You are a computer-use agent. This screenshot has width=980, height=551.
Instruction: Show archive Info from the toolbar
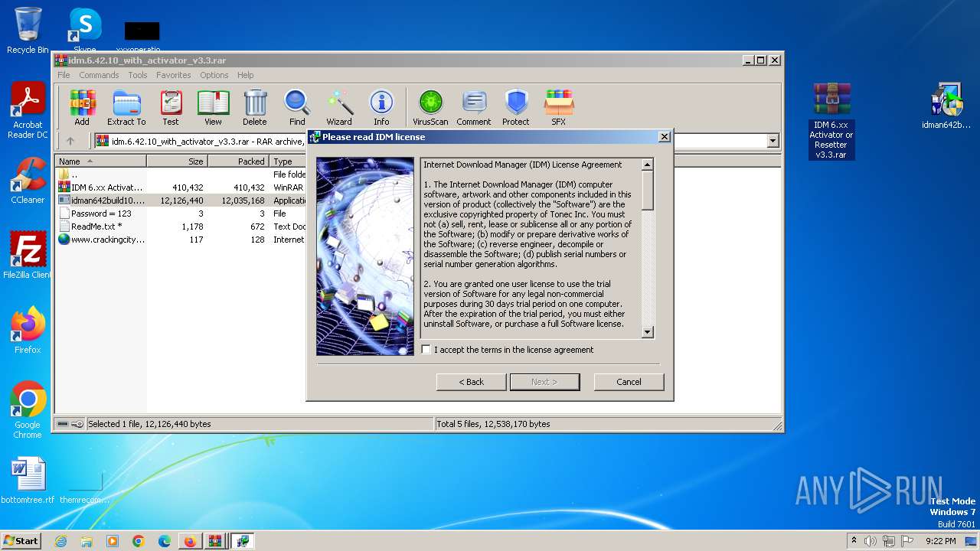coord(381,107)
